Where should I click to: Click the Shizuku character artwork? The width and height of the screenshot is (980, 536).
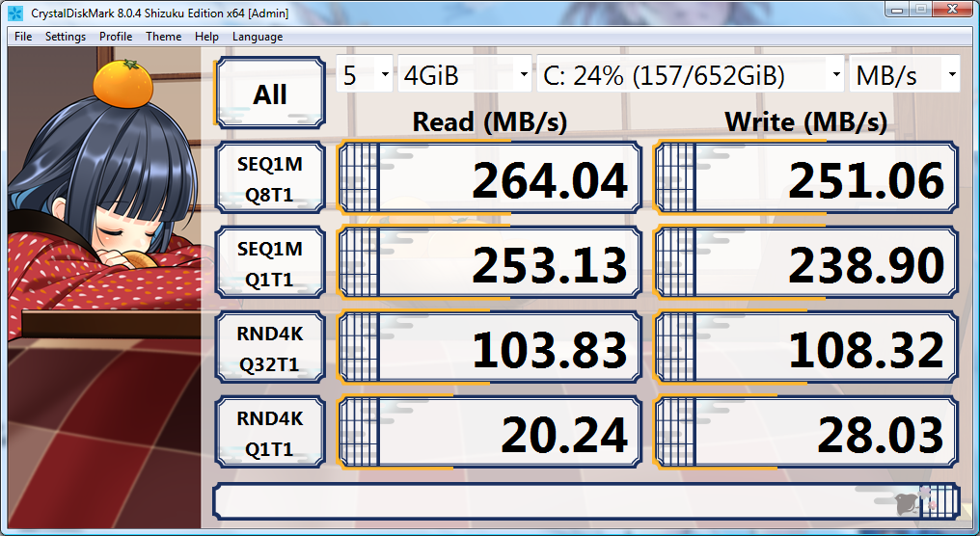104,288
